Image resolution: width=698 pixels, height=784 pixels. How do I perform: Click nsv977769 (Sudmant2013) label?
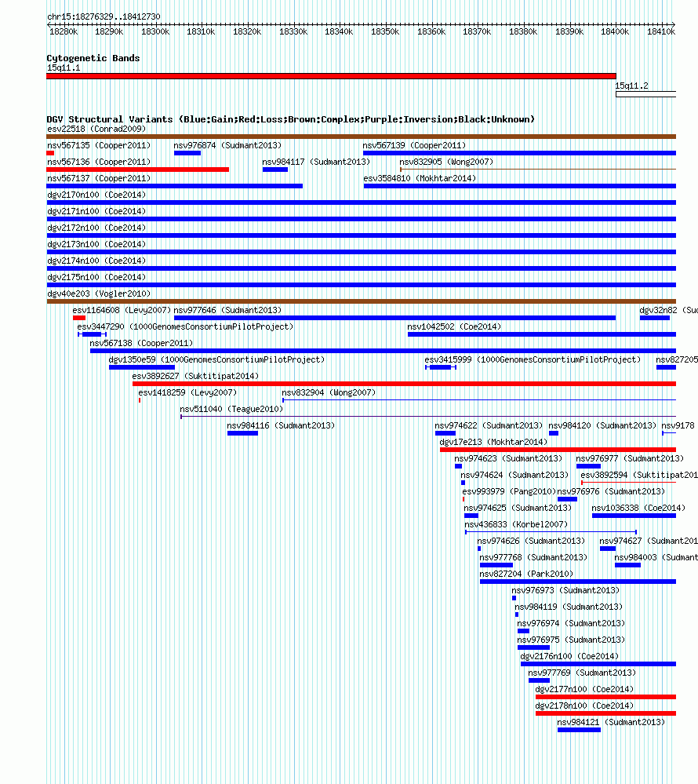582,673
